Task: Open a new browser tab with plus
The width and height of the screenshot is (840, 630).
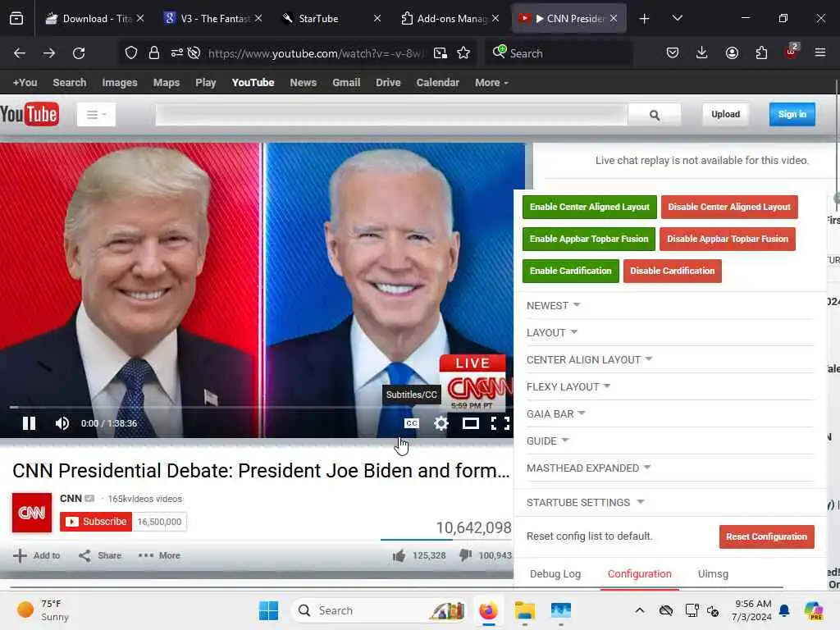Action: 644,19
